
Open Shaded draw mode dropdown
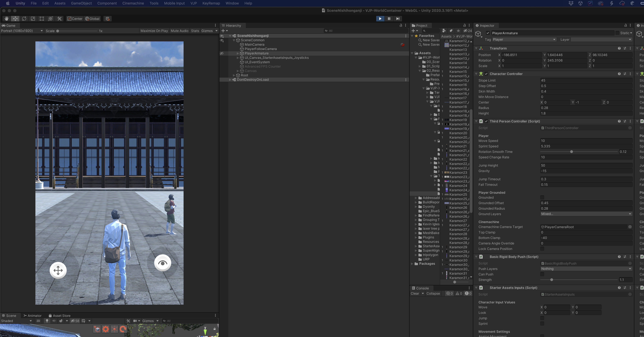[x=16, y=321]
